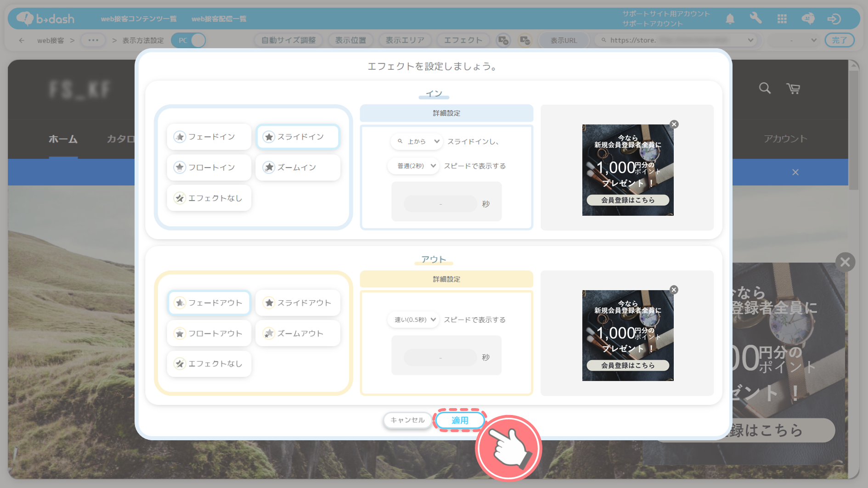Open the cart icon on store page
Image resolution: width=868 pixels, height=488 pixels.
(793, 88)
